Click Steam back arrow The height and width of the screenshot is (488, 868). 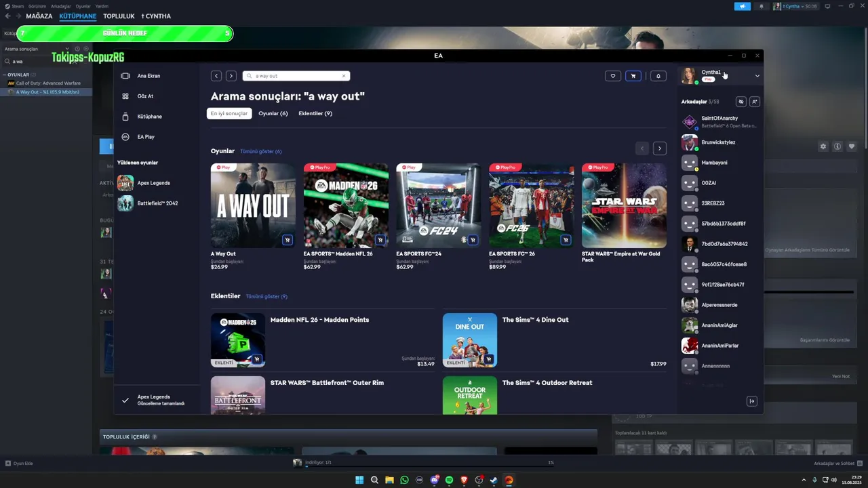point(8,16)
